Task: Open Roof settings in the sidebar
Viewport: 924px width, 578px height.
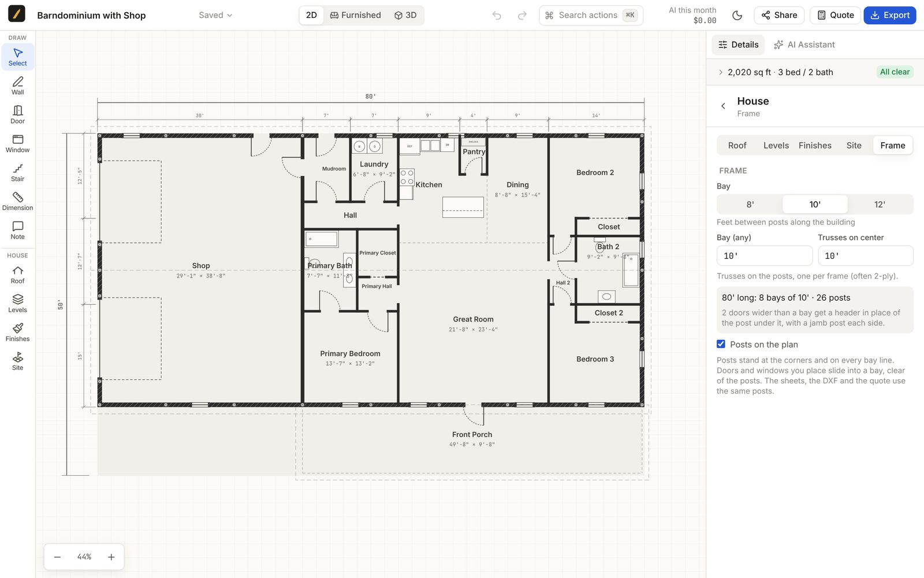Action: coord(17,275)
